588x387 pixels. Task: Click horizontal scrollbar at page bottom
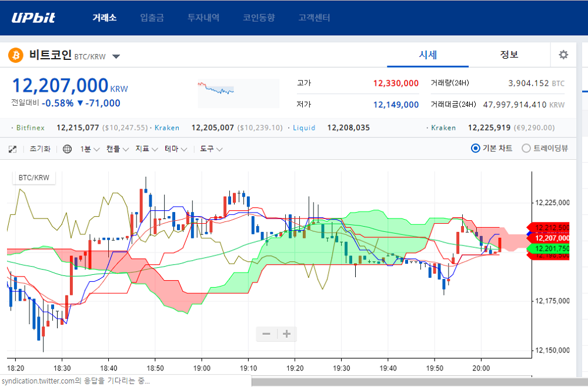[420, 382]
